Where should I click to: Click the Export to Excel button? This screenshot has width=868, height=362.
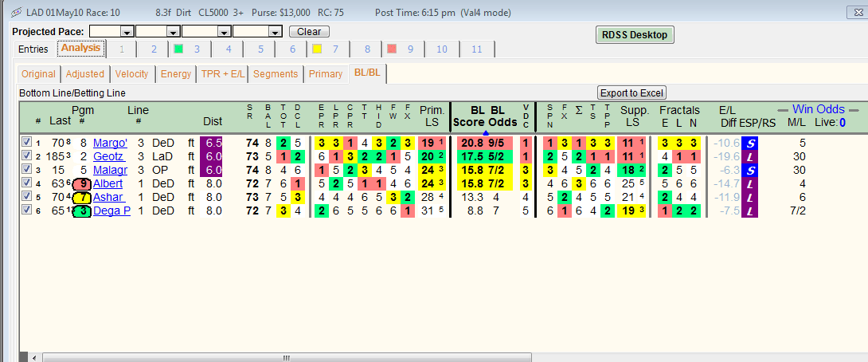[x=632, y=92]
